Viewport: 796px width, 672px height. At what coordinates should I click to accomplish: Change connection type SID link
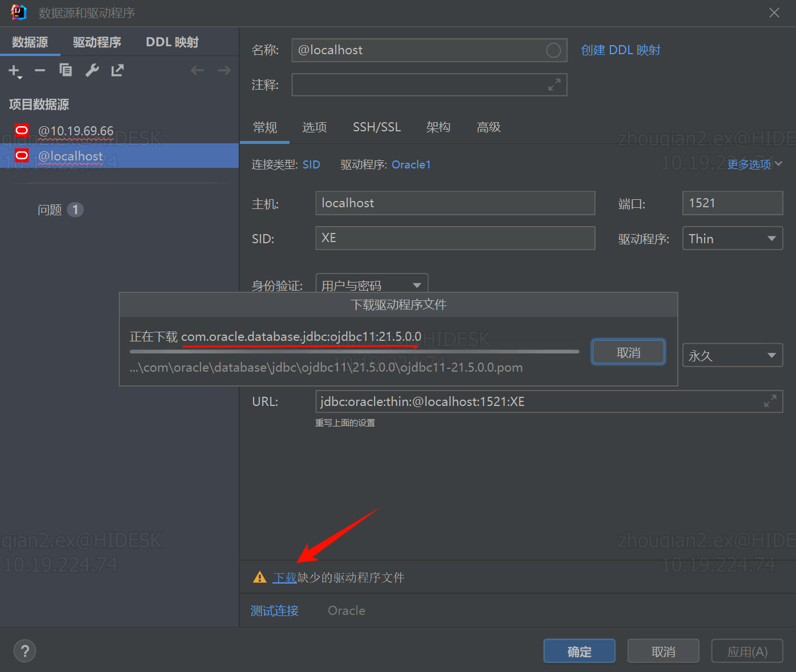(x=311, y=165)
